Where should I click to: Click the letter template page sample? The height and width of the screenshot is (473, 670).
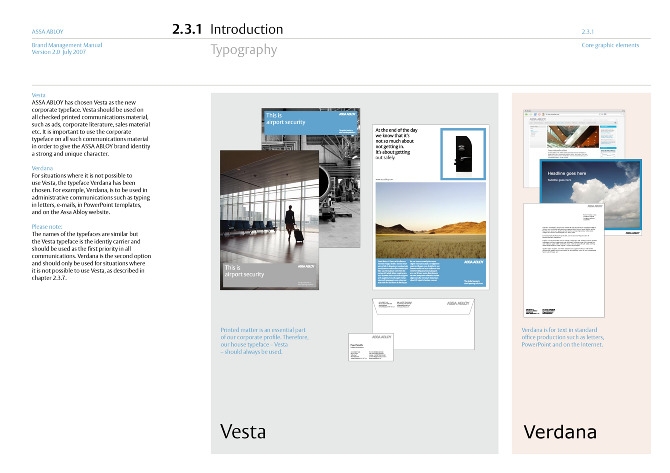click(565, 265)
